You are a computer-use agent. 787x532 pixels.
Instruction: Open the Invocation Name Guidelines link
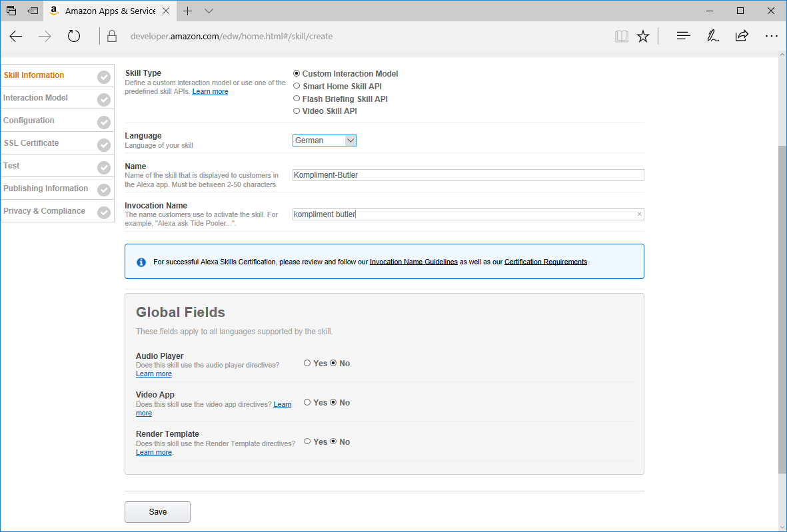click(413, 262)
